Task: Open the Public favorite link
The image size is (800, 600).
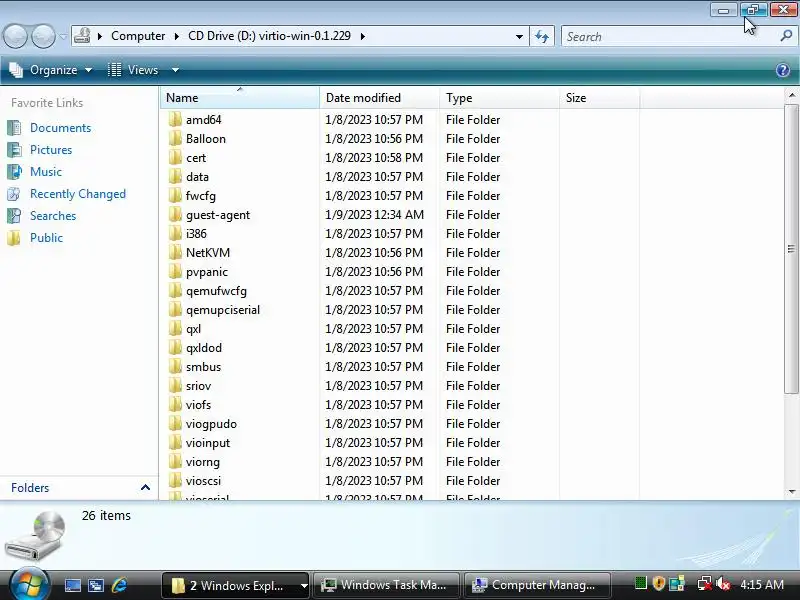Action: 46,238
